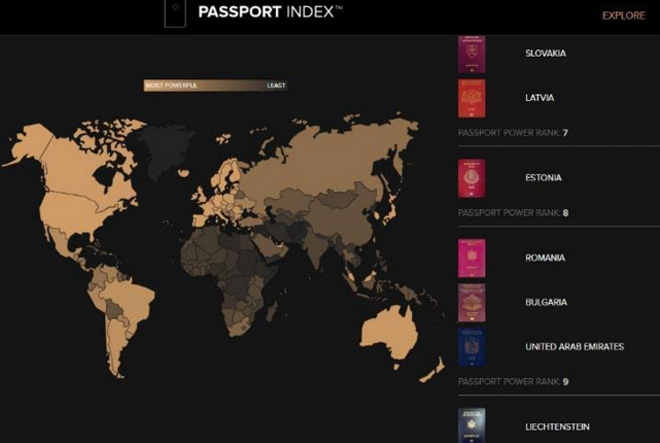Click New Zealand on the world map

coord(434,371)
